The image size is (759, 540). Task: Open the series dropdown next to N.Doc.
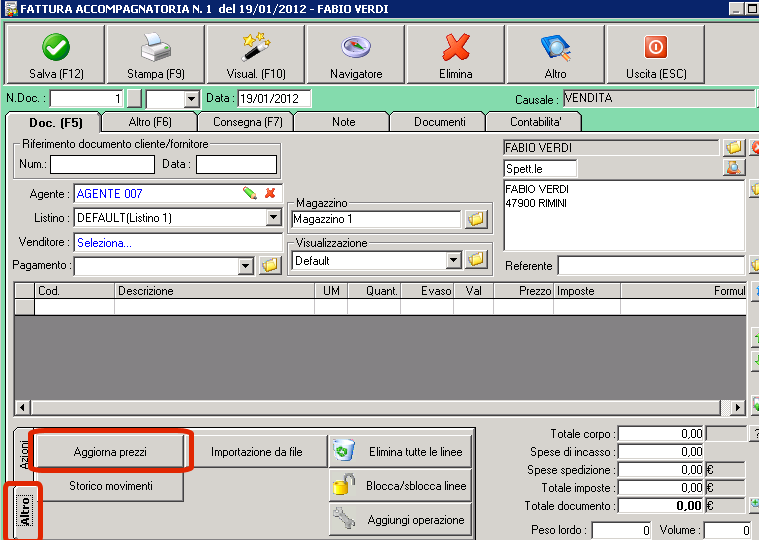(x=192, y=99)
